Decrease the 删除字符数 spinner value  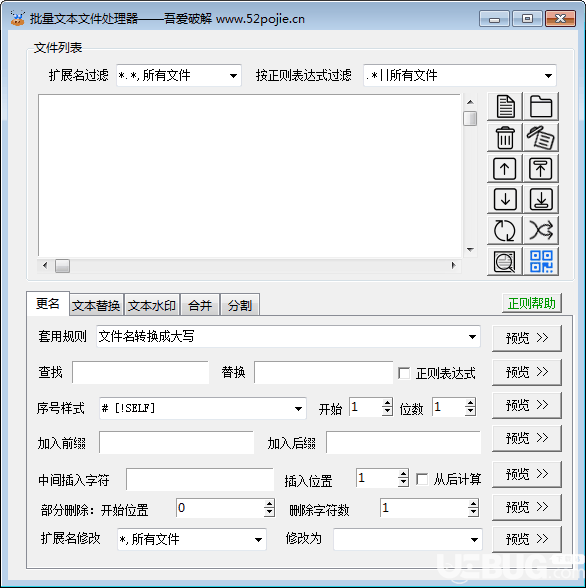click(473, 513)
